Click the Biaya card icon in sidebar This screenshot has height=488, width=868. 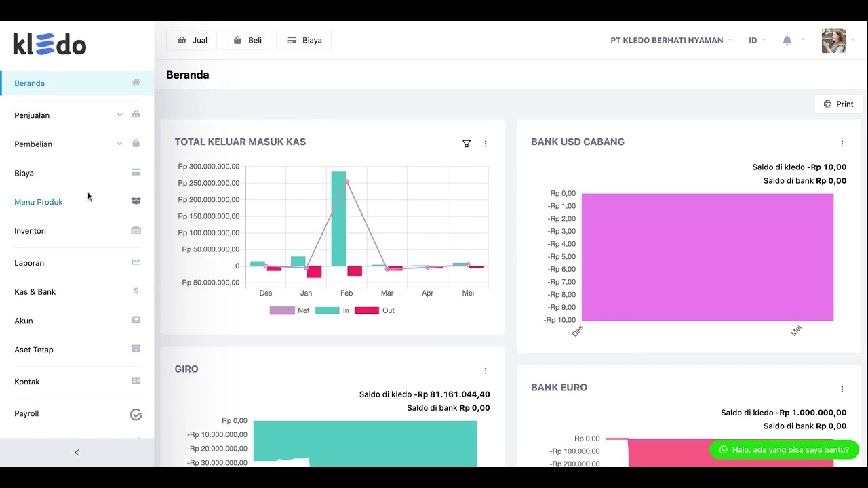pyautogui.click(x=136, y=173)
